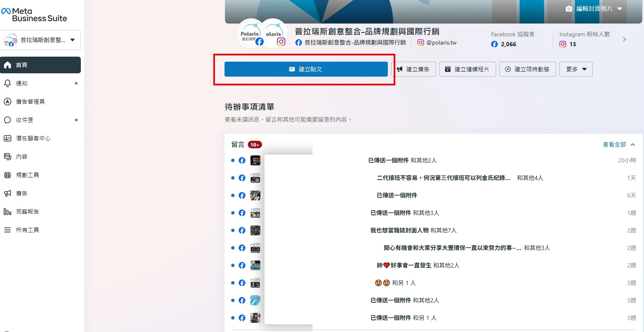This screenshot has height=332, width=644.
Task: Click Instagram 粉絲人數 count 13
Action: 568,44
